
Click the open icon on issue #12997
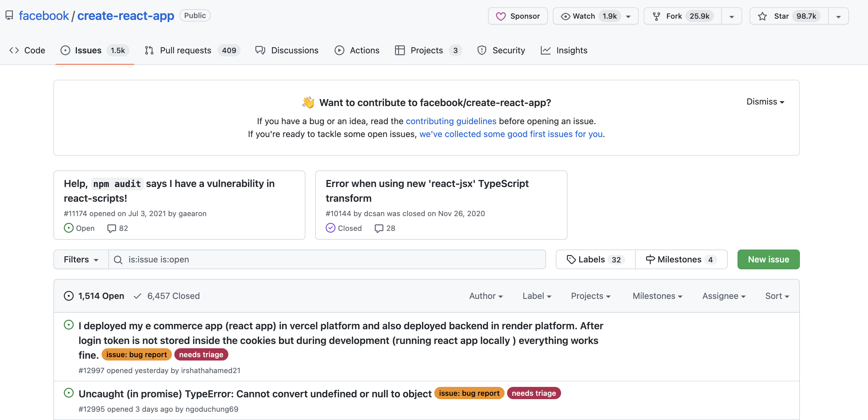pyautogui.click(x=68, y=325)
